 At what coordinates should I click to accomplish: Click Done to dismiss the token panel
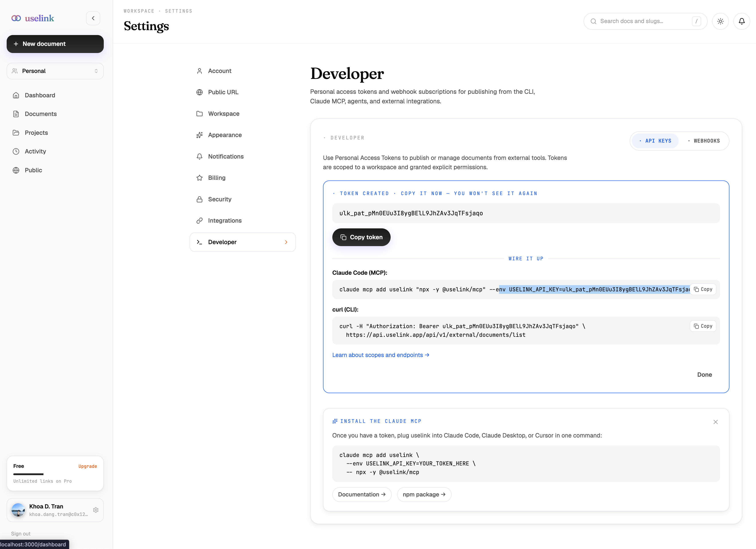704,375
